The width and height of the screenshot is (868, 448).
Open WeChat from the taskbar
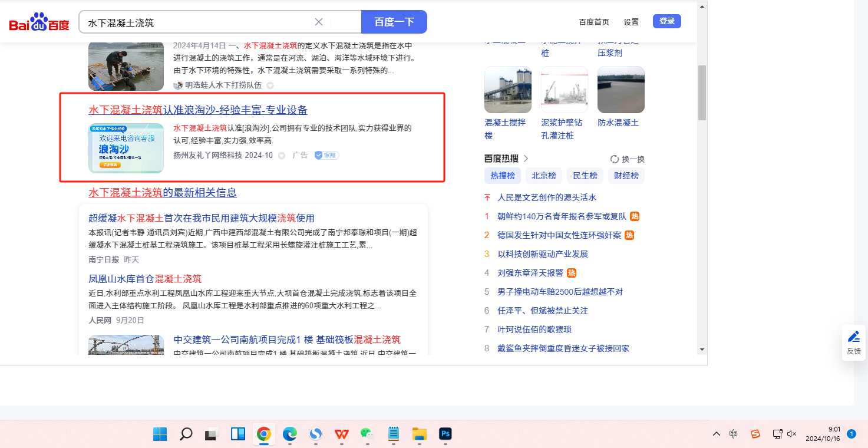[x=368, y=434]
